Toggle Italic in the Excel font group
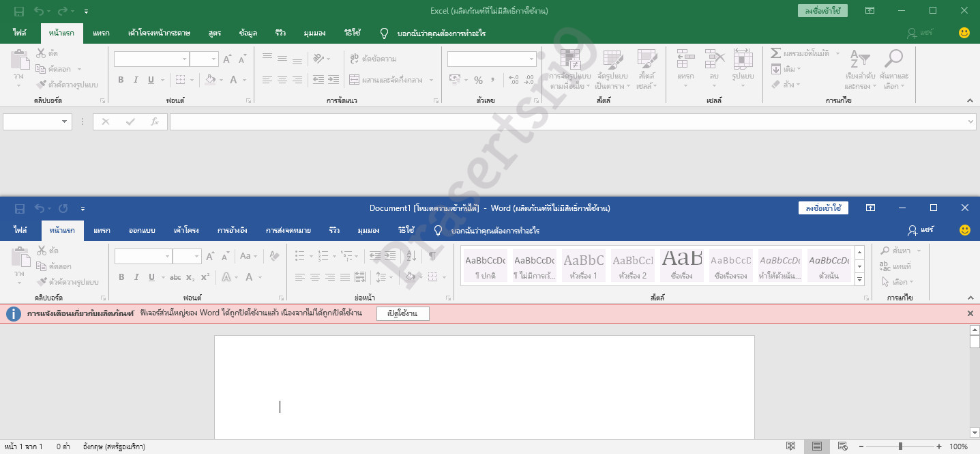980x454 pixels. click(136, 80)
